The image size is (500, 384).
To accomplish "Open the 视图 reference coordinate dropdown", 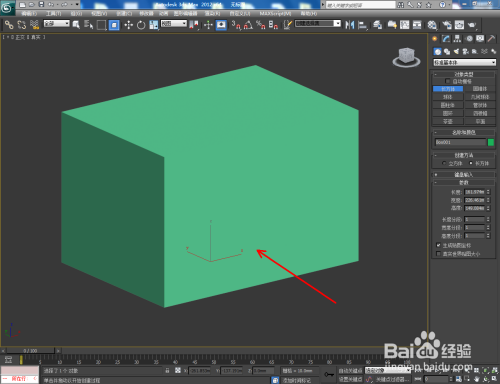I will point(174,23).
